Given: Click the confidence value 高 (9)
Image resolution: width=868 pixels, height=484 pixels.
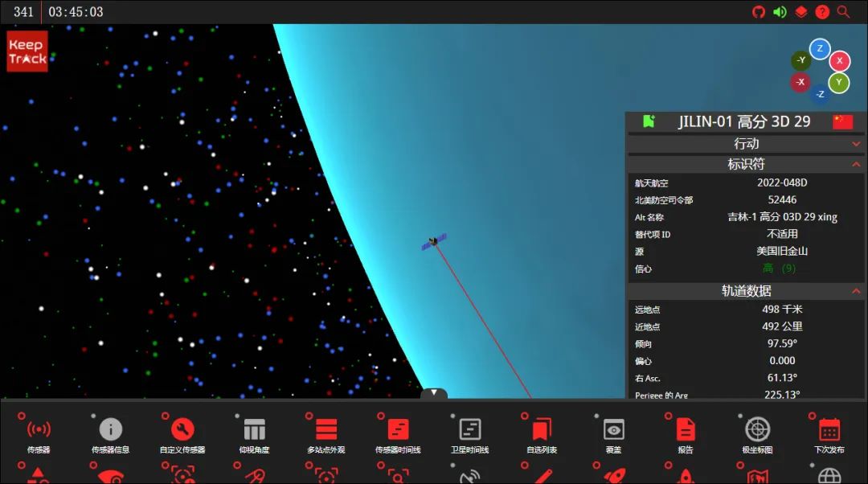Looking at the screenshot, I should click(779, 268).
